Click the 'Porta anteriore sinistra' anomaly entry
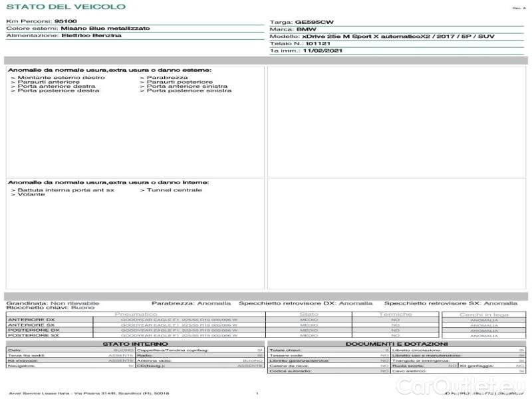 click(187, 86)
